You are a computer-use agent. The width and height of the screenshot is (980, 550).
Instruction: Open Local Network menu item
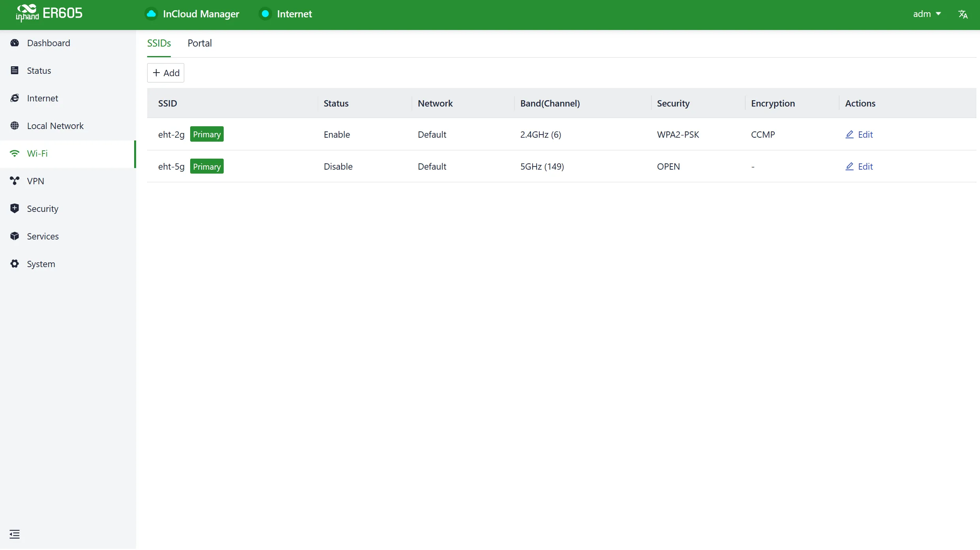[x=68, y=126]
